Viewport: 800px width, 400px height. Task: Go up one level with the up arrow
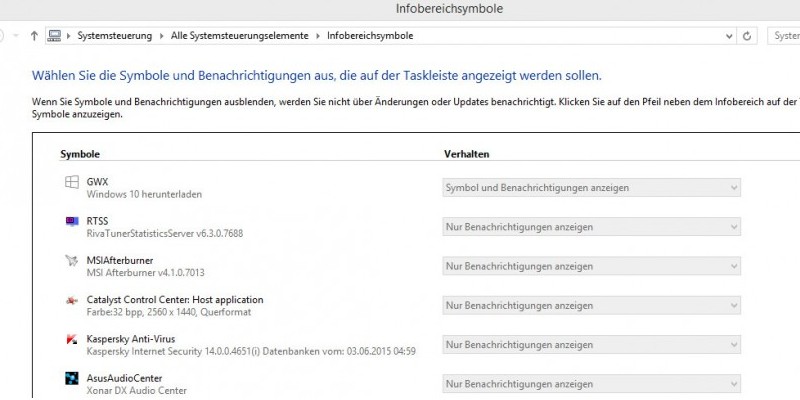point(34,36)
